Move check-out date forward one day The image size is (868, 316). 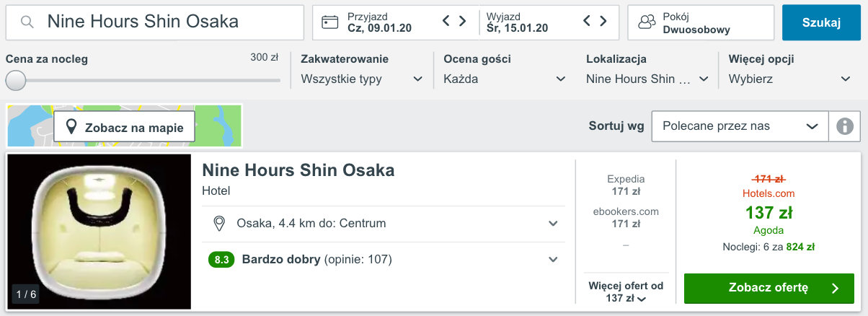604,21
